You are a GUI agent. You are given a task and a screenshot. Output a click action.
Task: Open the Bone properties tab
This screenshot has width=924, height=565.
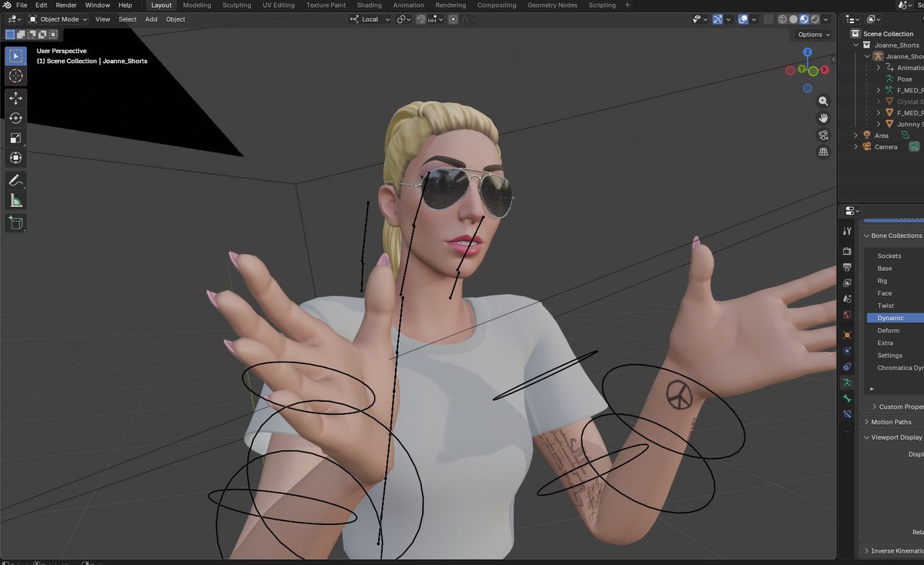click(847, 399)
